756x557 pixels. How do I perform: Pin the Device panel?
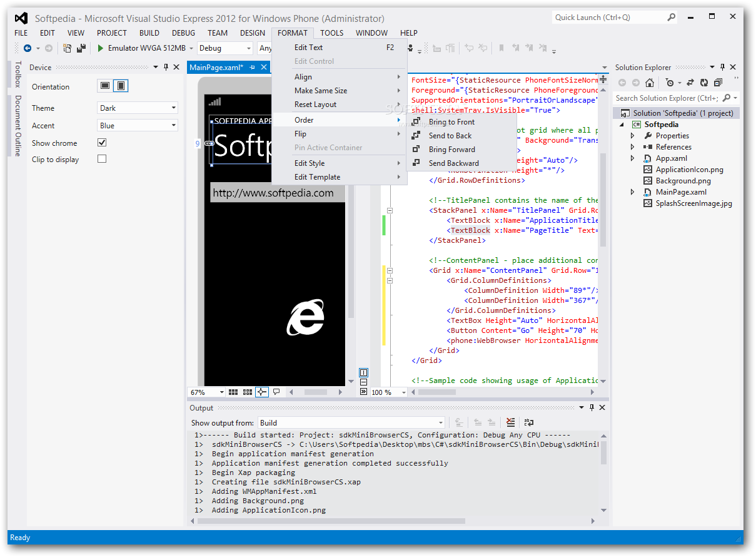166,67
